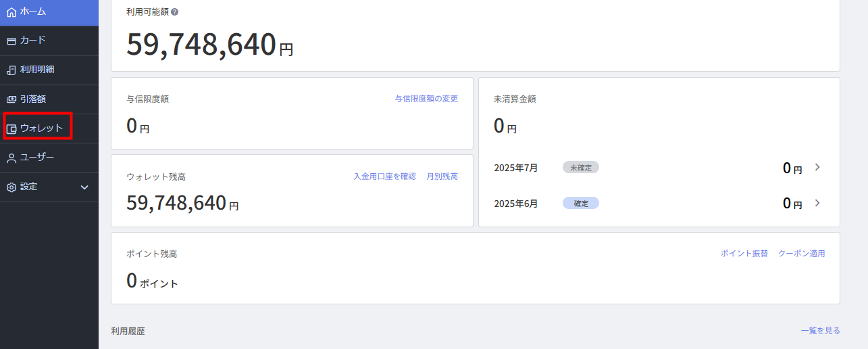Click the home icon in sidebar
This screenshot has height=349, width=868.
click(11, 11)
